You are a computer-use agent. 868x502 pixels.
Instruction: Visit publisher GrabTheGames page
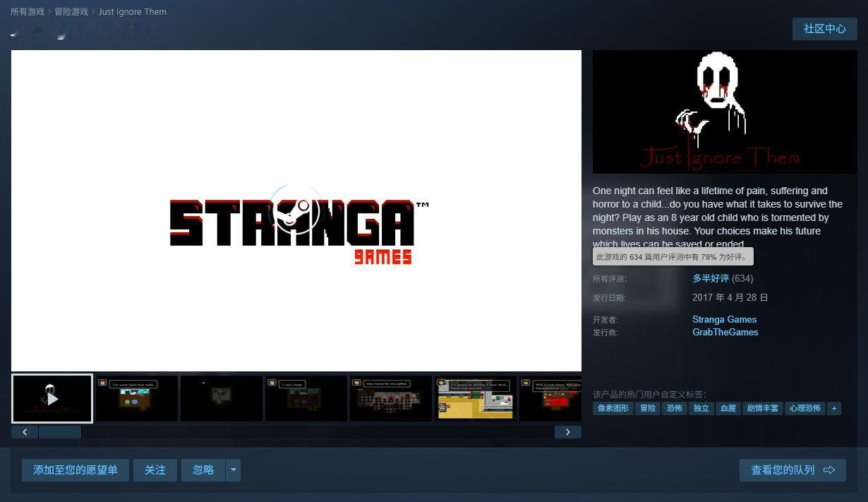[x=725, y=332]
